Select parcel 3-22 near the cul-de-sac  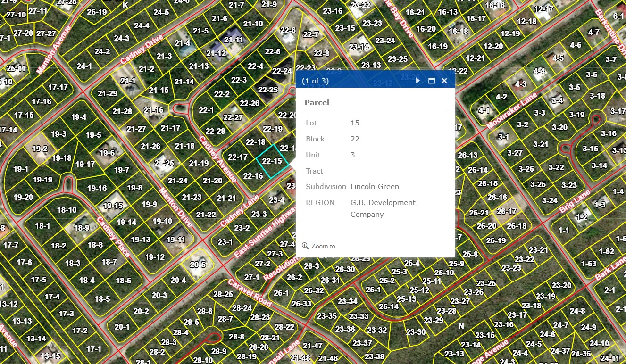(556, 167)
